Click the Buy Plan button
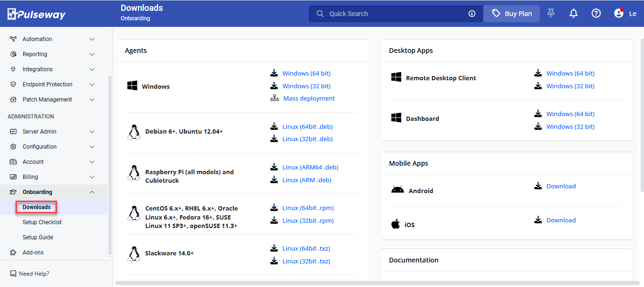Viewport: 644px width, 287px height. pyautogui.click(x=512, y=14)
